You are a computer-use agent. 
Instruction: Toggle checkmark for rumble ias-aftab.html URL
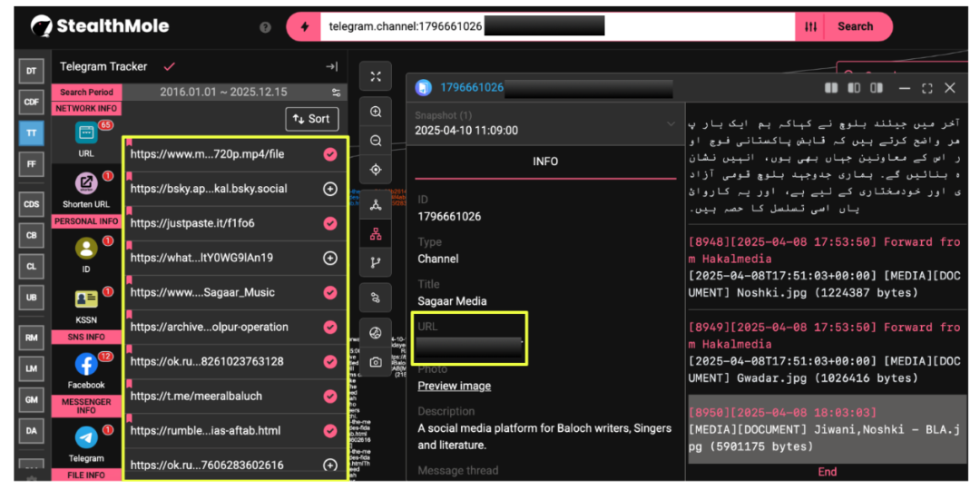330,431
